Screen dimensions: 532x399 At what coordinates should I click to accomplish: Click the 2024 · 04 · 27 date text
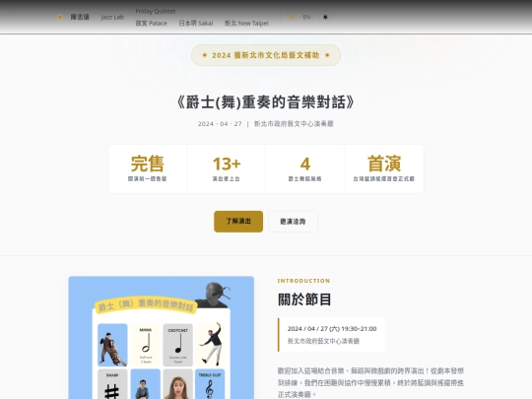(x=220, y=124)
